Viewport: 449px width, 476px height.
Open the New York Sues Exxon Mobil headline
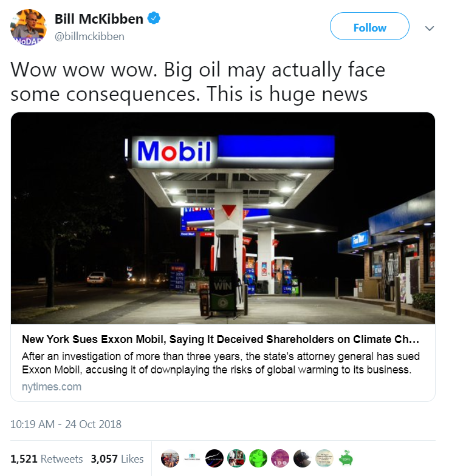pos(220,339)
